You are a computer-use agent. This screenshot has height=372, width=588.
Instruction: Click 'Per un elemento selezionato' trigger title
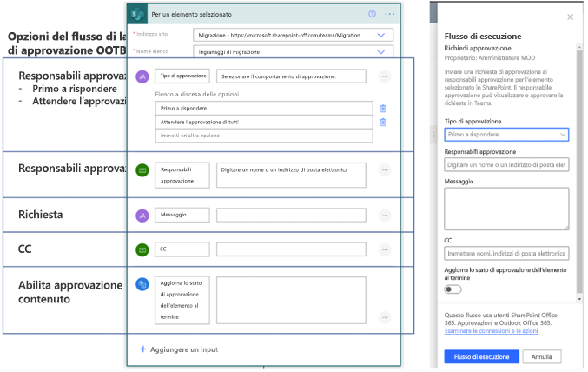193,14
